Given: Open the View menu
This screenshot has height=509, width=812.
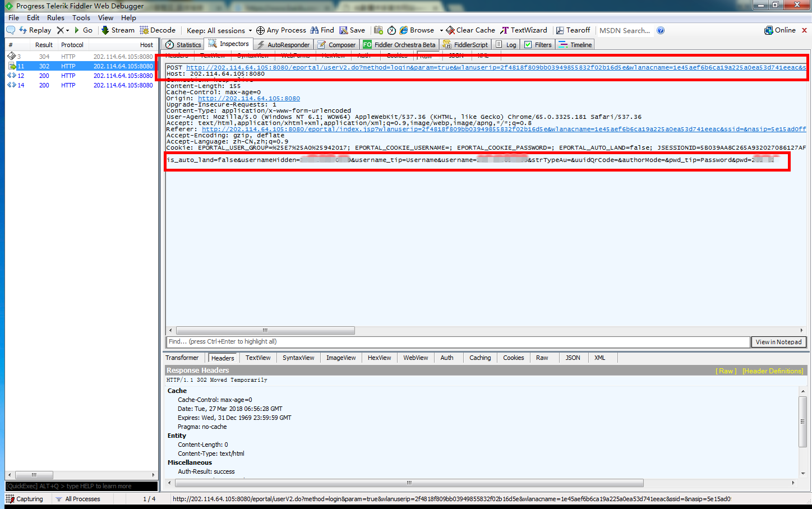Looking at the screenshot, I should (105, 18).
